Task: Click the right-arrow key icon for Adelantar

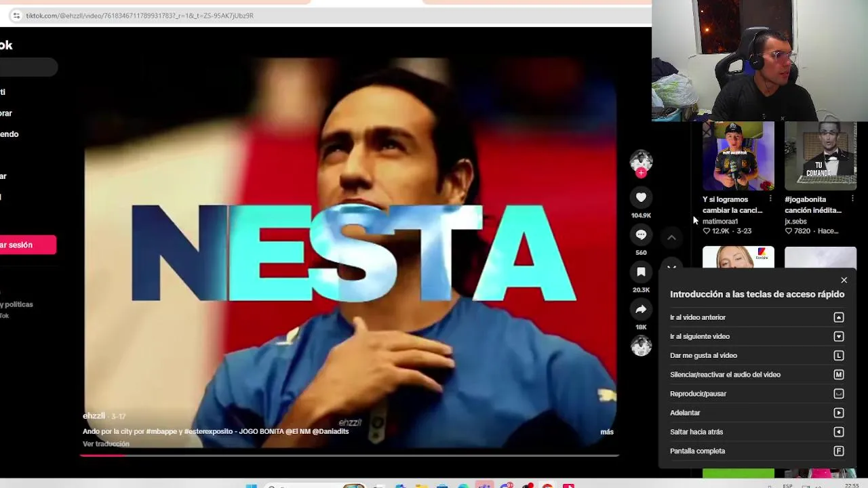Action: pos(839,413)
